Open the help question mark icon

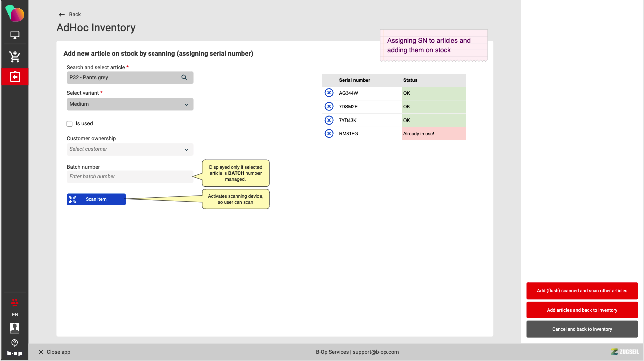coord(15,343)
